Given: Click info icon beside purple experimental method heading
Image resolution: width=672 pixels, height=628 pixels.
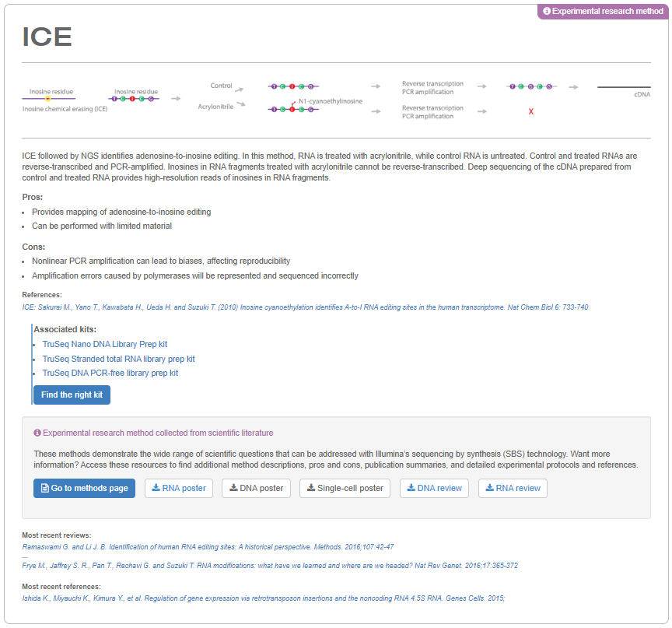Looking at the screenshot, I should point(37,433).
